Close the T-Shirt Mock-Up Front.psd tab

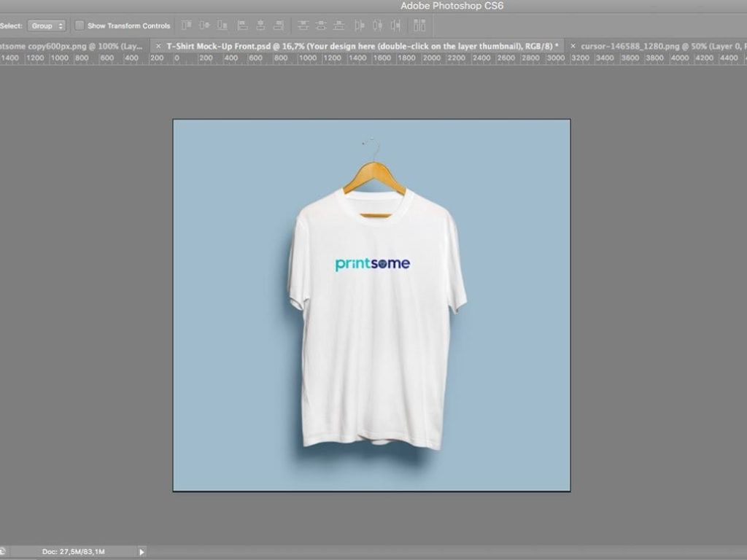click(158, 46)
